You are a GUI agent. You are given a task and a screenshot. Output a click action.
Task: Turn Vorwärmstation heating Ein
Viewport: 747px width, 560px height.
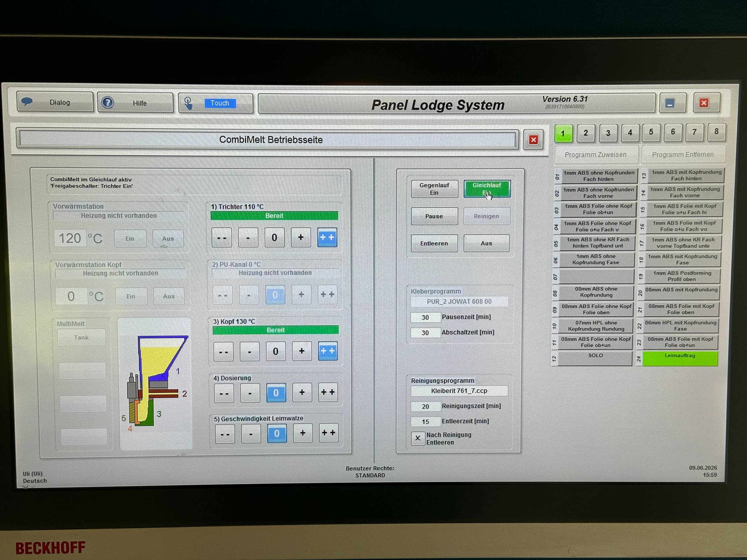tap(130, 239)
